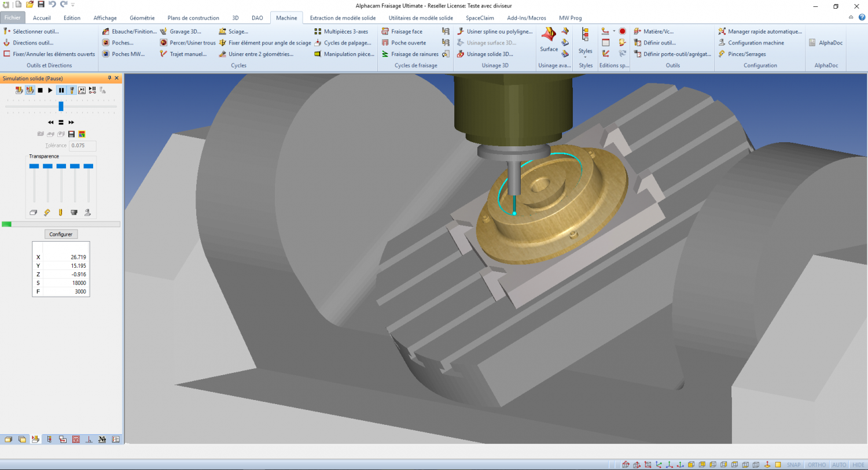Viewport: 868px width, 470px height.
Task: Click the Configuration machine icon
Action: (x=722, y=43)
